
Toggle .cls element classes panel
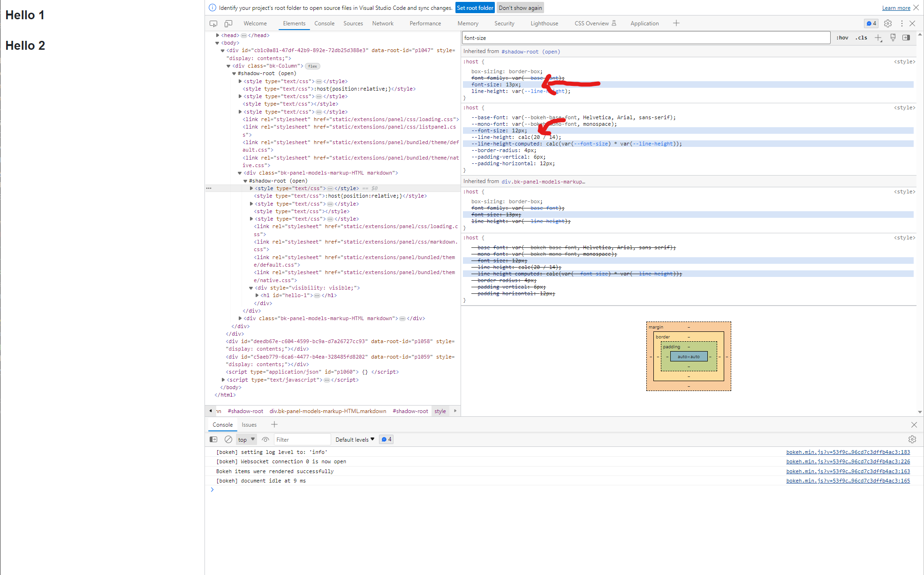click(x=861, y=38)
